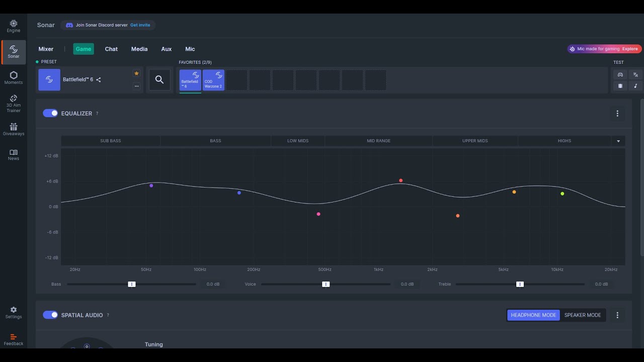Image resolution: width=644 pixels, height=362 pixels.
Task: Open the Engine section in the sidebar
Action: (x=14, y=26)
